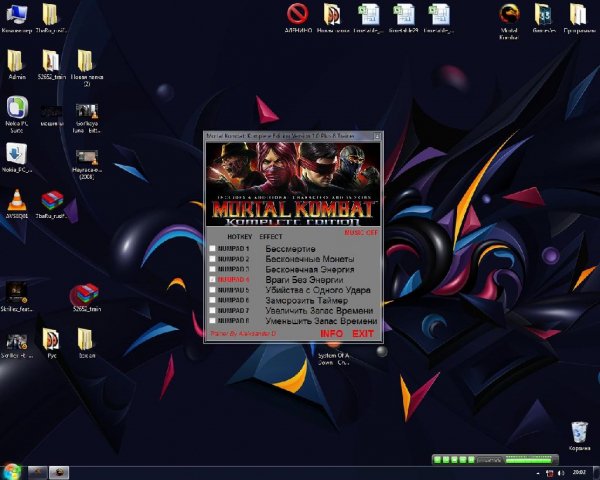Close the Mortal Kombat trainer window
600x480 pixels.
(x=377, y=136)
